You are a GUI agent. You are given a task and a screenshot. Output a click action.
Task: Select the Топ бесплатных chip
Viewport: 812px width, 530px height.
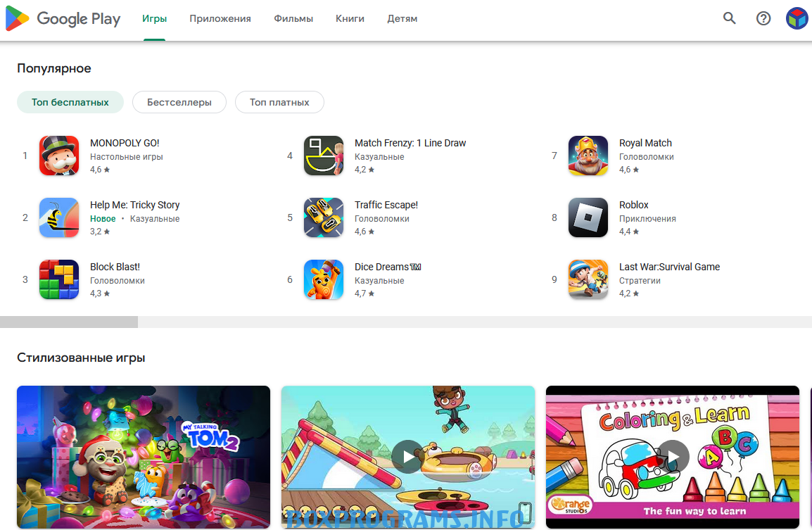pyautogui.click(x=70, y=102)
